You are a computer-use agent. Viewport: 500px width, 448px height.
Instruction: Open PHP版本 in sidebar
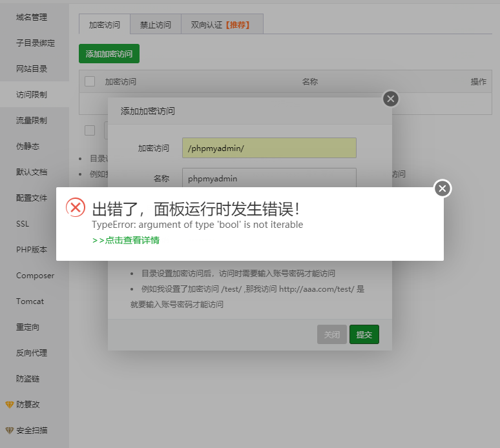point(32,249)
